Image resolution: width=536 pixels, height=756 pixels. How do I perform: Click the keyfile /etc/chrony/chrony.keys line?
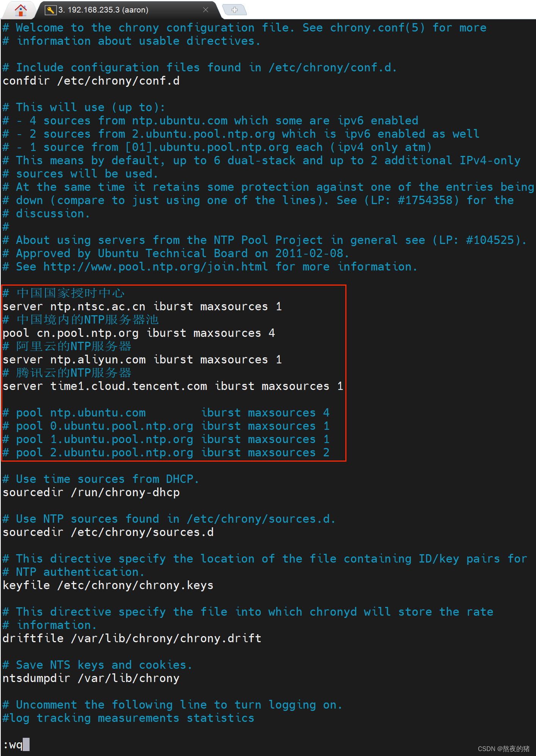[x=108, y=585]
